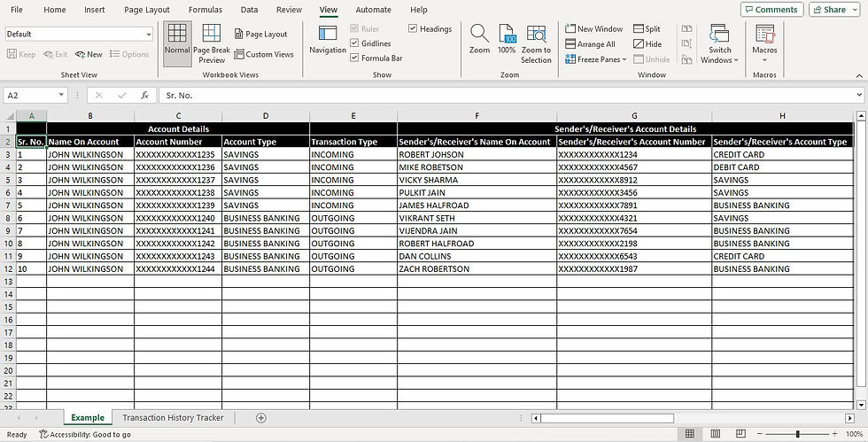Viewport: 868px width, 442px height.
Task: Select Page Layout view in ribbon
Action: (x=260, y=34)
